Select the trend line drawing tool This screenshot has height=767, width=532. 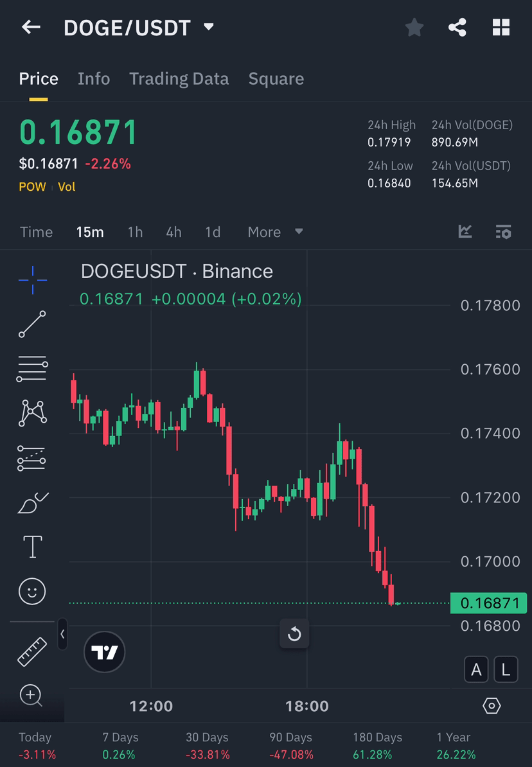(31, 324)
